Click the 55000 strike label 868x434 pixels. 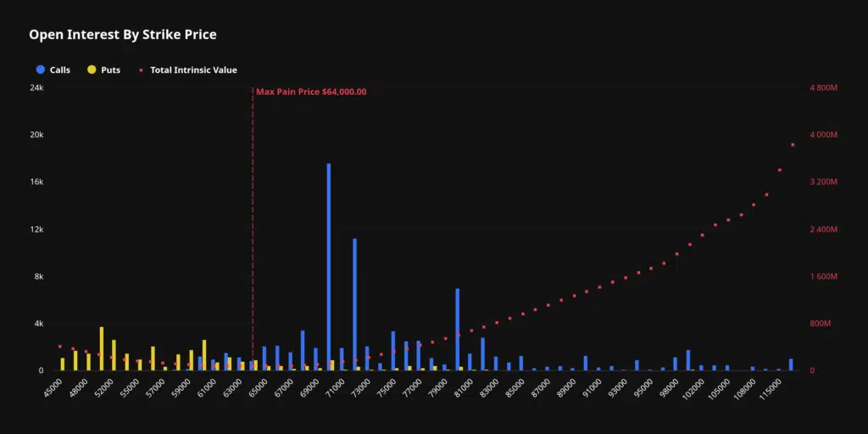pos(130,387)
